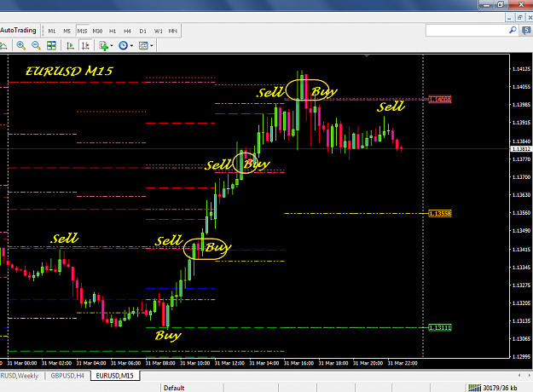Switch chart to W1 timeframe

(x=159, y=31)
